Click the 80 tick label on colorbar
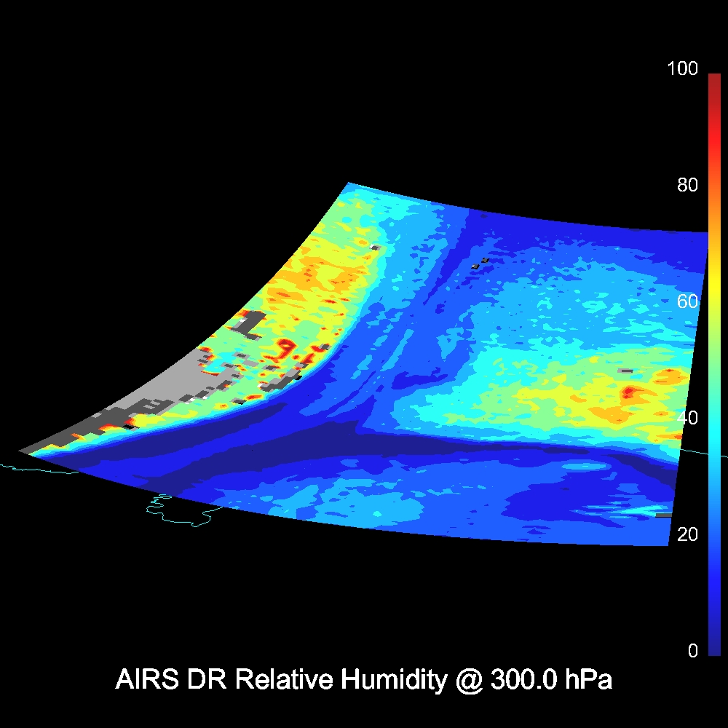728x728 pixels. [687, 185]
